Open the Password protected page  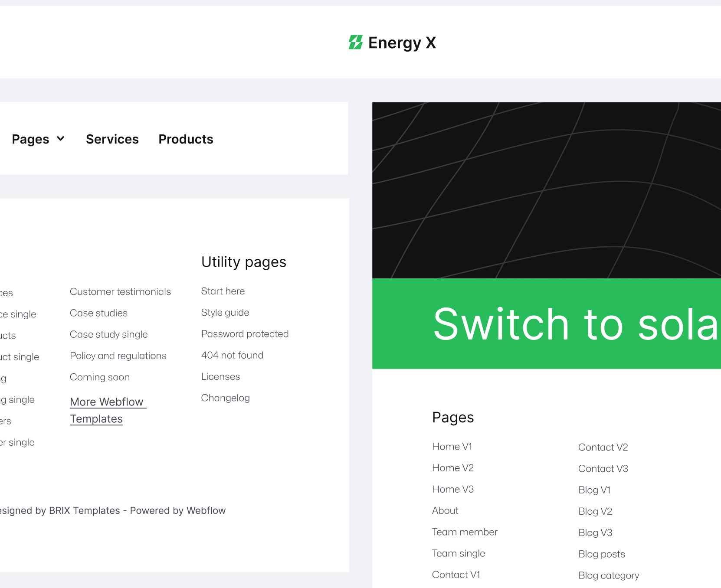pos(245,333)
